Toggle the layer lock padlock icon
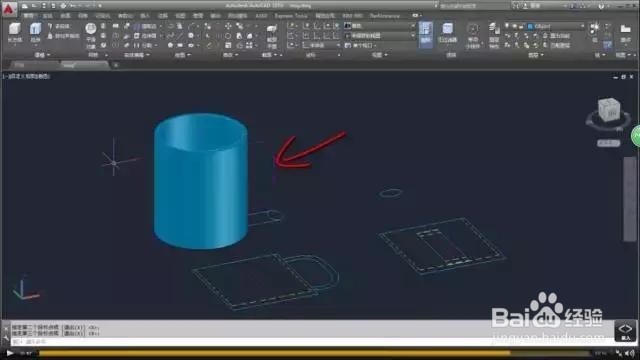 tap(521, 26)
